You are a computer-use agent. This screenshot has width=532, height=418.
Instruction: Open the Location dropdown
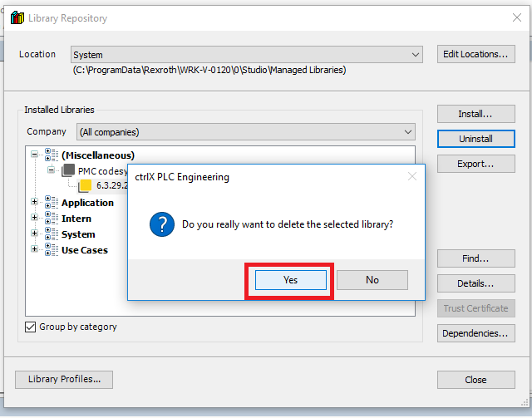pyautogui.click(x=416, y=55)
